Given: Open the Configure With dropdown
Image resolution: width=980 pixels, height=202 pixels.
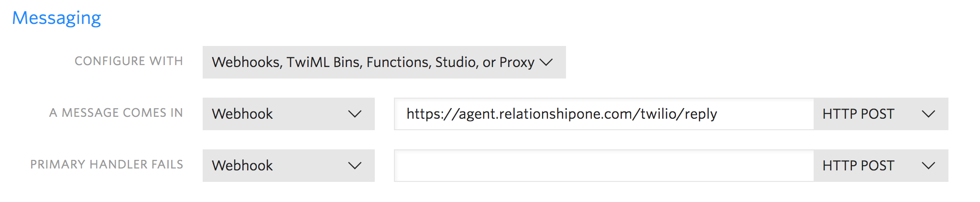Looking at the screenshot, I should coord(384,62).
